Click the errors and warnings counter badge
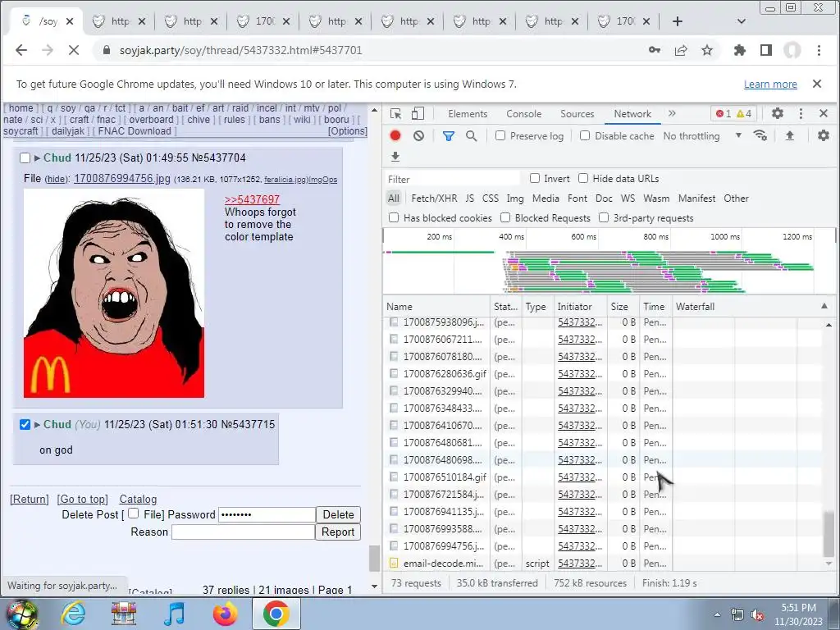 coord(734,113)
